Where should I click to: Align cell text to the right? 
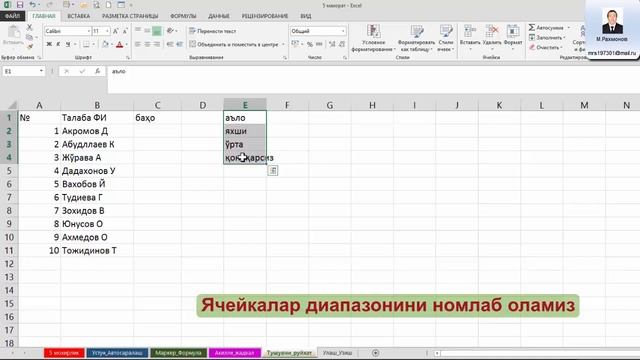click(x=157, y=44)
